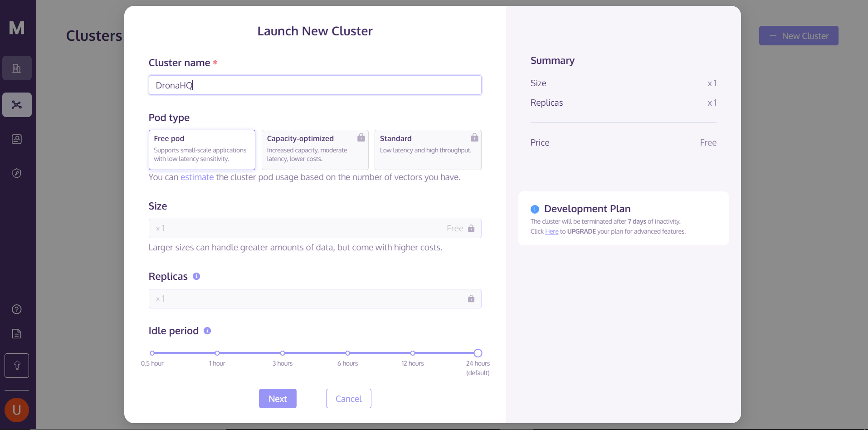Open the Size x1 selector
The image size is (868, 430).
click(x=315, y=228)
